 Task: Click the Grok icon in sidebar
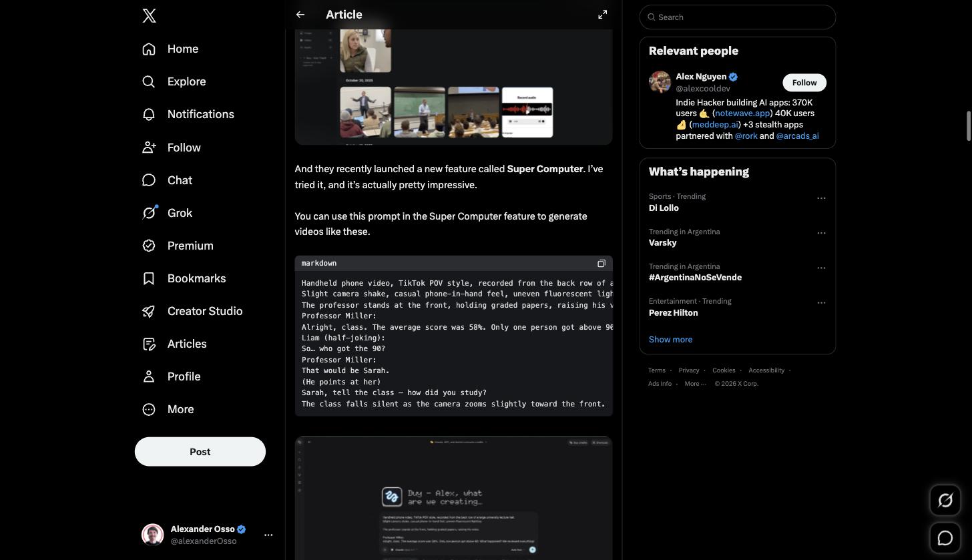pyautogui.click(x=149, y=213)
